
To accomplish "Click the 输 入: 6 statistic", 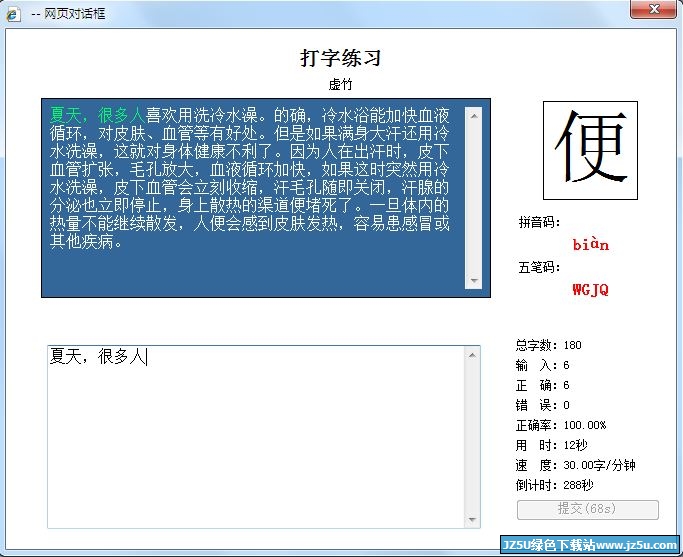I will 542,365.
